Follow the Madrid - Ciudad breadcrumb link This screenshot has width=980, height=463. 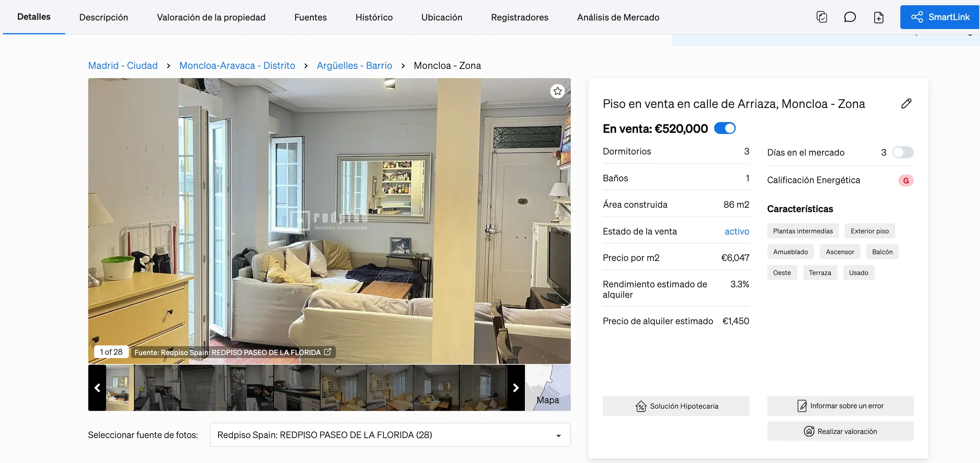pos(123,65)
